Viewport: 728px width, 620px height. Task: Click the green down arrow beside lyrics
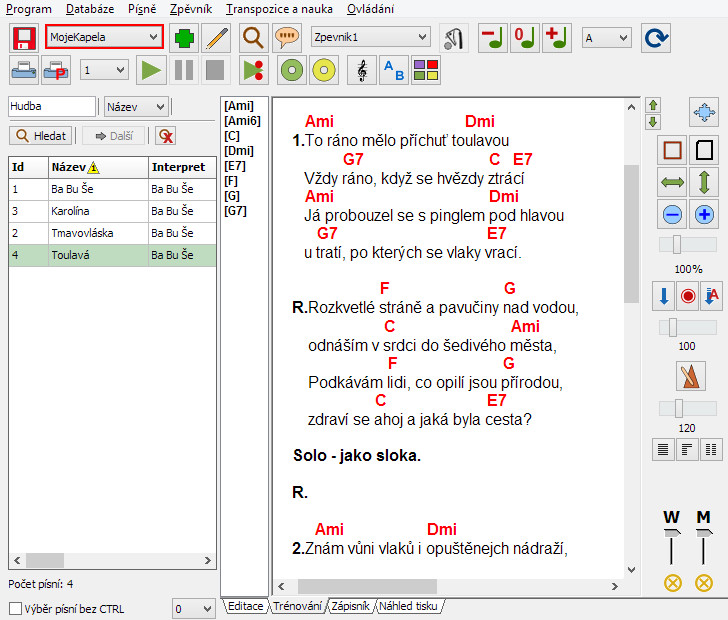point(653,122)
